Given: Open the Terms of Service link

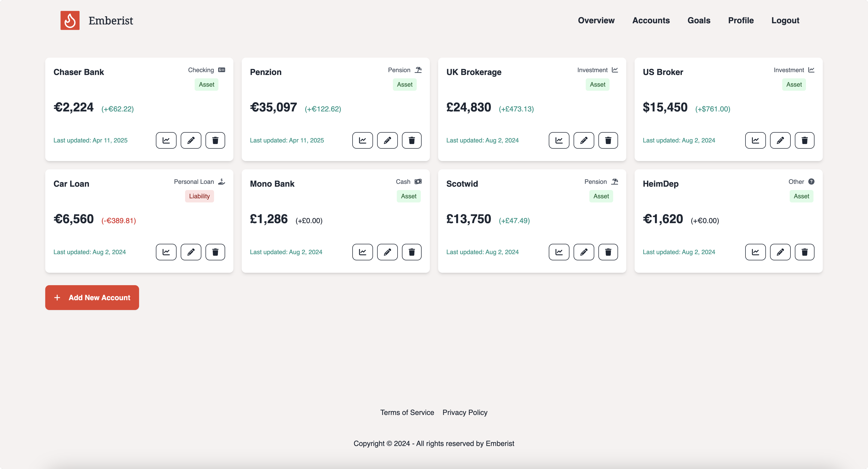Looking at the screenshot, I should [407, 412].
